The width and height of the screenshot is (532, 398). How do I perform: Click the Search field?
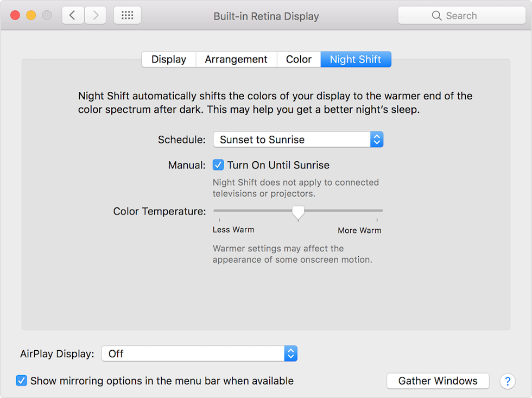462,16
